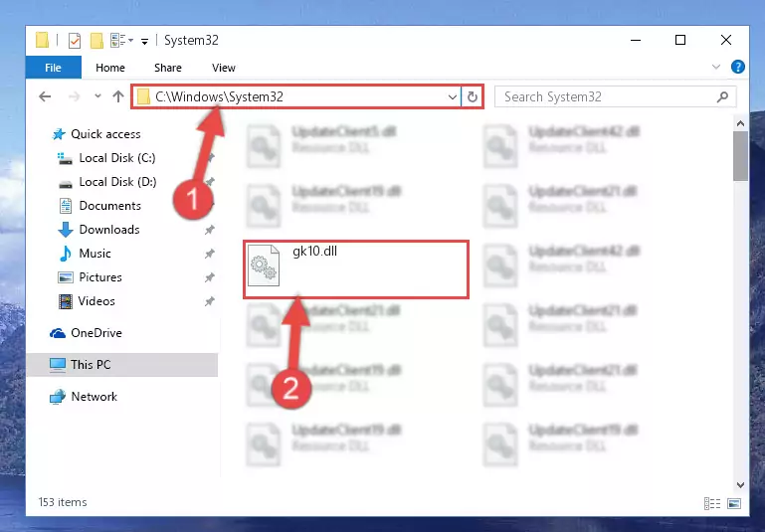Viewport: 765px width, 532px height.
Task: Click the scrollbar up arrow
Action: [740, 124]
